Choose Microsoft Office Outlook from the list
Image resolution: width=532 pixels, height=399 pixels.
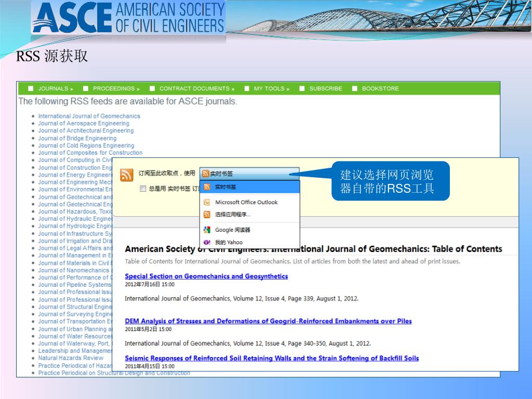(250, 202)
